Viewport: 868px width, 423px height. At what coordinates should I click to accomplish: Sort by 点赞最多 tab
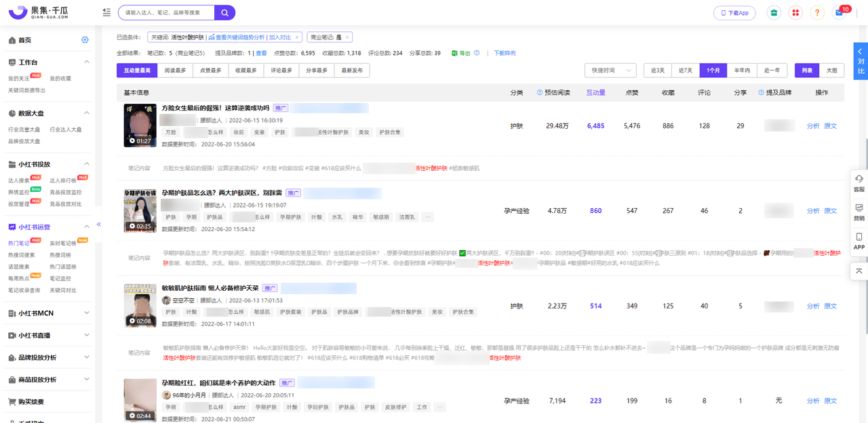coord(210,70)
